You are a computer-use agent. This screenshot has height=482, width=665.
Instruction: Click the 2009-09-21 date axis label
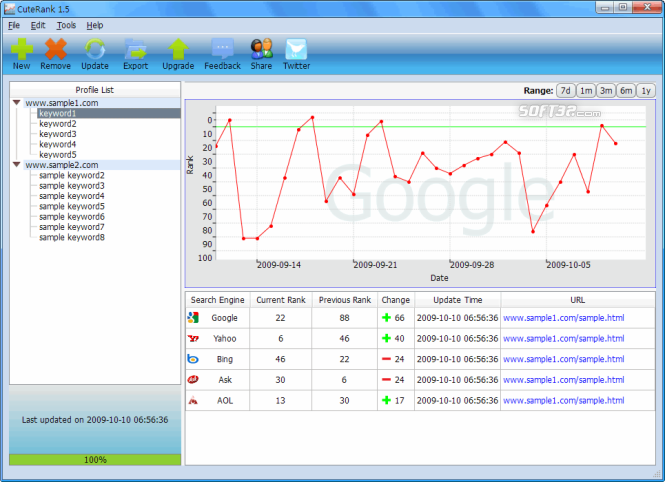375,265
